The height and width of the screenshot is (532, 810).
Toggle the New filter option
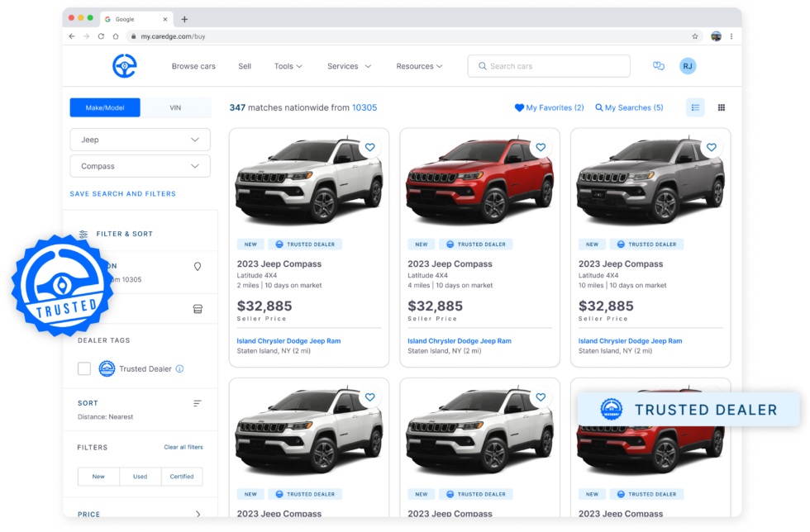(98, 477)
